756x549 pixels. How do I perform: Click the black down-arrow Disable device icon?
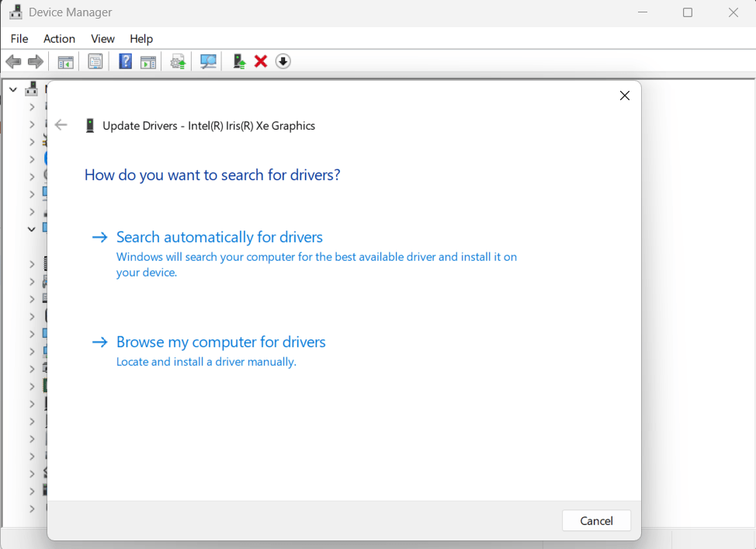point(283,61)
